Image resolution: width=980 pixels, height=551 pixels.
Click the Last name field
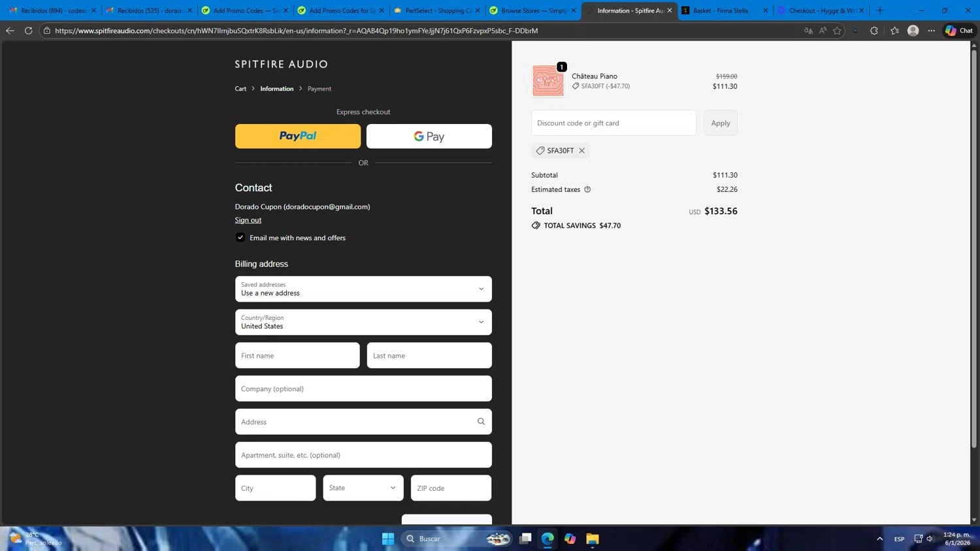click(x=429, y=356)
